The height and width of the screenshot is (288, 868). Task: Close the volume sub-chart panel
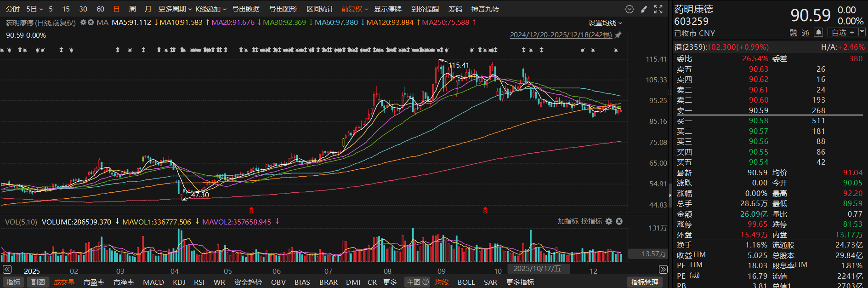tap(619, 221)
